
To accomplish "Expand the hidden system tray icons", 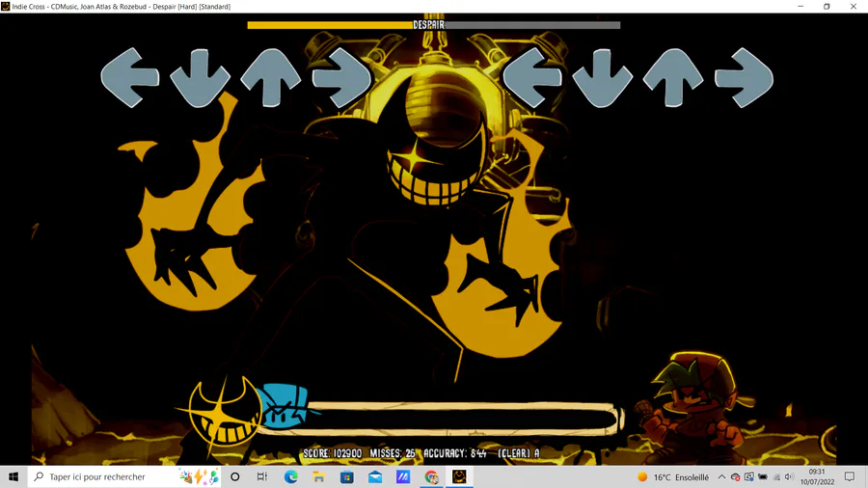I will 721,477.
